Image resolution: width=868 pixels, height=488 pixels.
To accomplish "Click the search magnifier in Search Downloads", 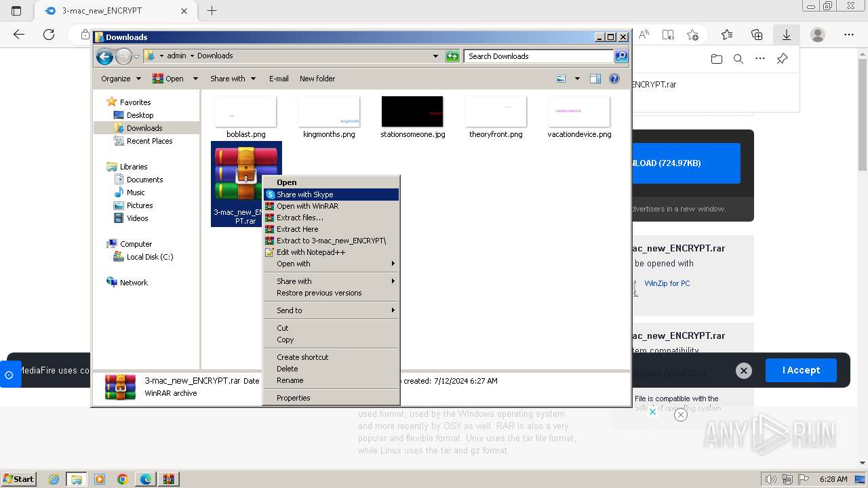I will click(x=620, y=56).
